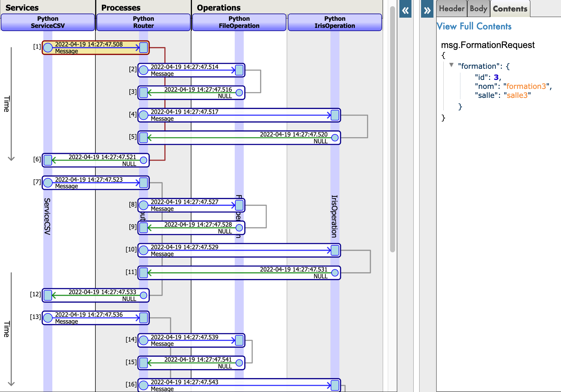Click the target square icon of response [12]
The image size is (561, 392).
[48, 295]
